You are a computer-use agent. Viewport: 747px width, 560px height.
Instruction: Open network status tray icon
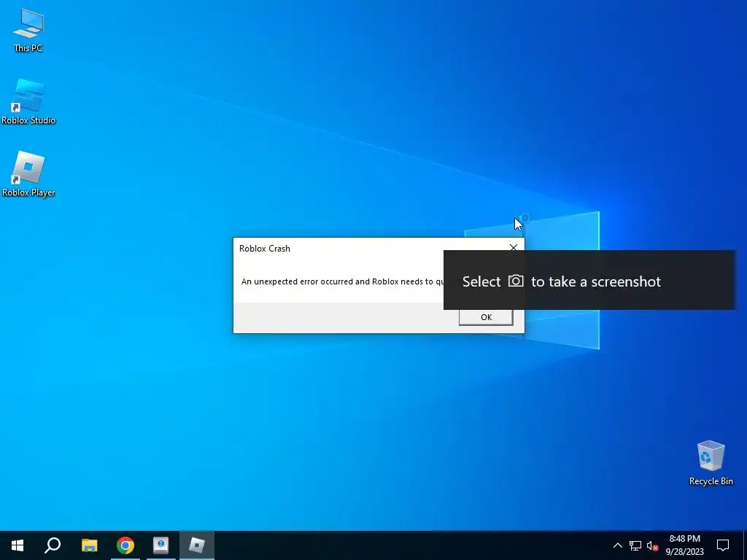tap(635, 545)
